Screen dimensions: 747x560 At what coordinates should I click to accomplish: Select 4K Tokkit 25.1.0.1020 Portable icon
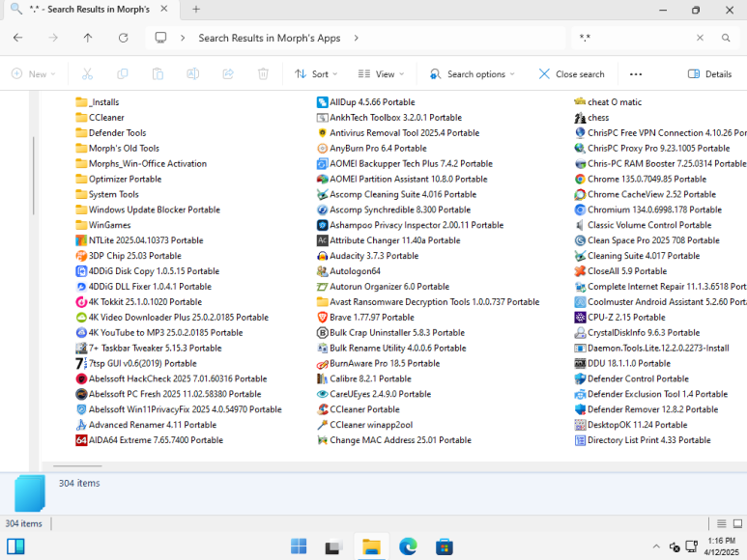click(81, 302)
